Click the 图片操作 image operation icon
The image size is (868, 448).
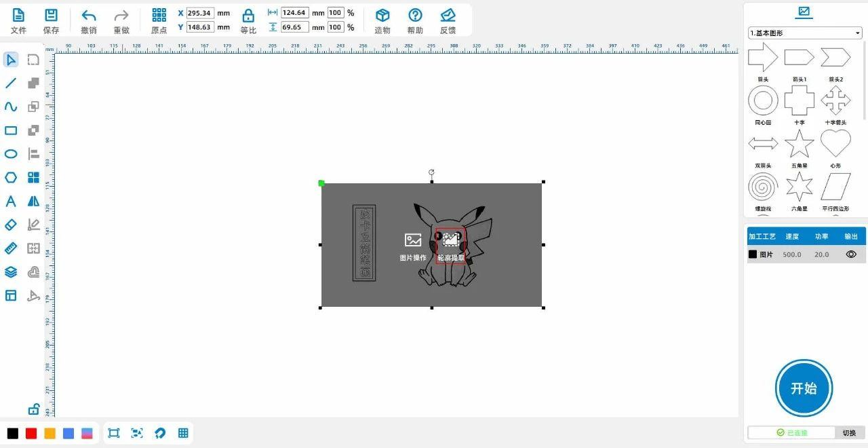pos(412,240)
